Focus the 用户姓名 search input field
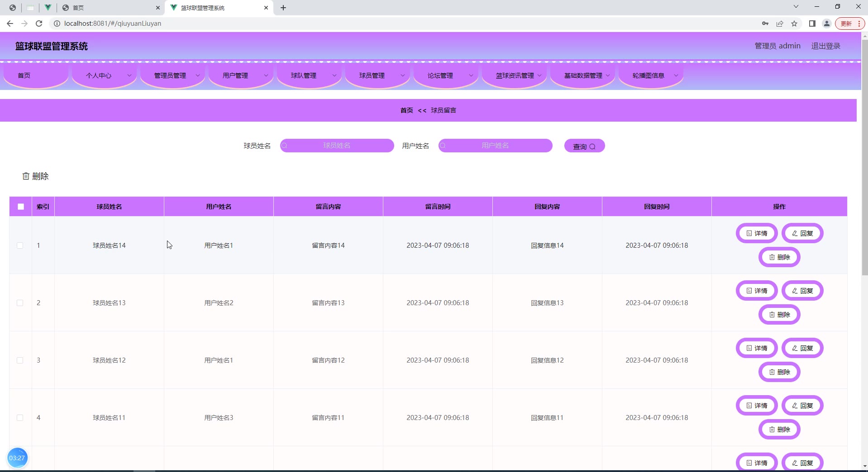The height and width of the screenshot is (472, 868). (x=496, y=146)
